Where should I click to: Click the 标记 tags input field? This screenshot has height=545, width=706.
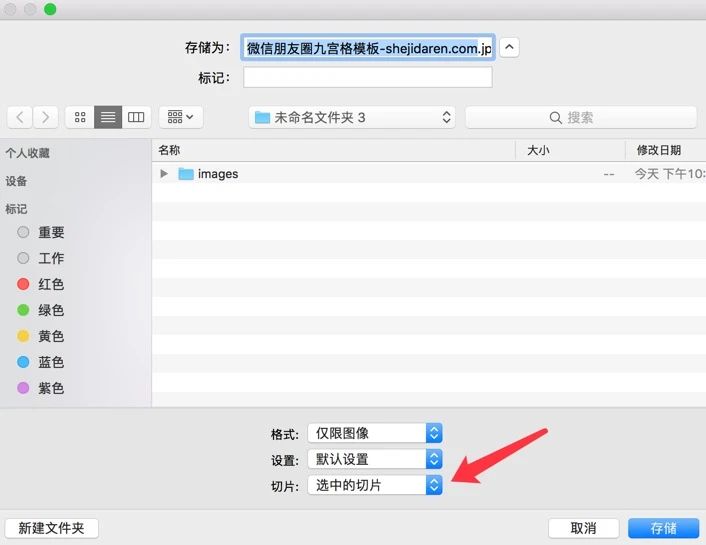point(368,77)
